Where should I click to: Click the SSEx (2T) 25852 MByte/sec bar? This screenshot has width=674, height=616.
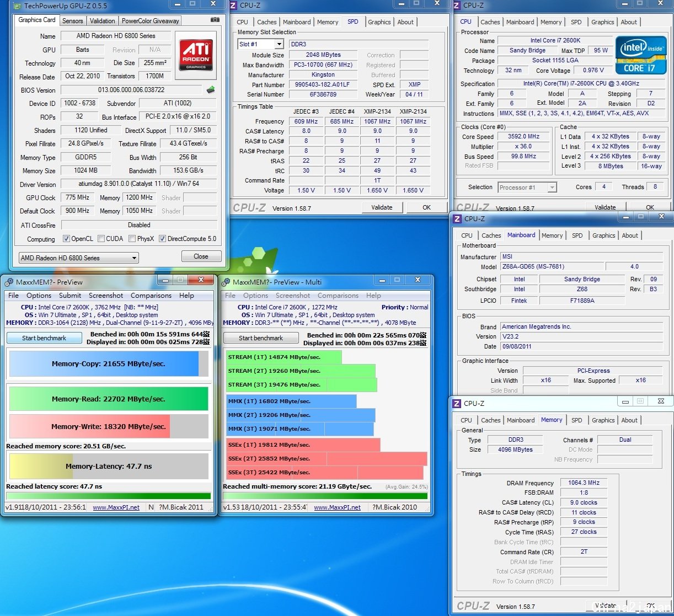tap(327, 458)
